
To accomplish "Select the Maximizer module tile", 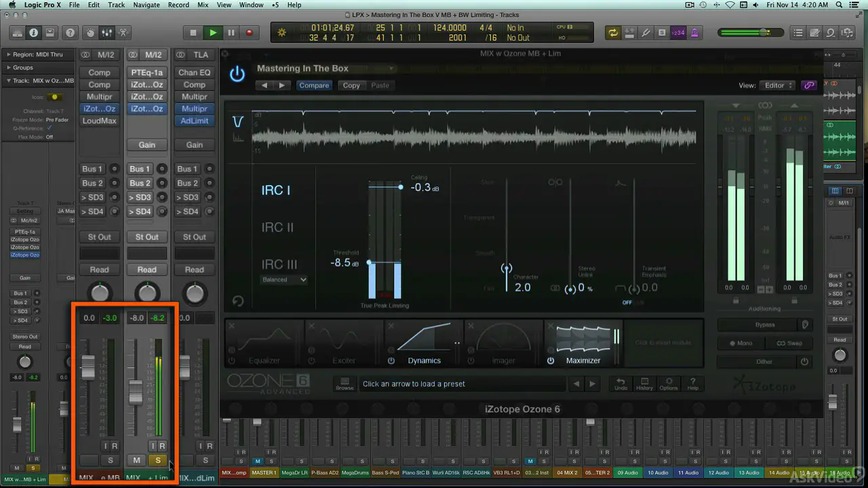I will pos(583,344).
